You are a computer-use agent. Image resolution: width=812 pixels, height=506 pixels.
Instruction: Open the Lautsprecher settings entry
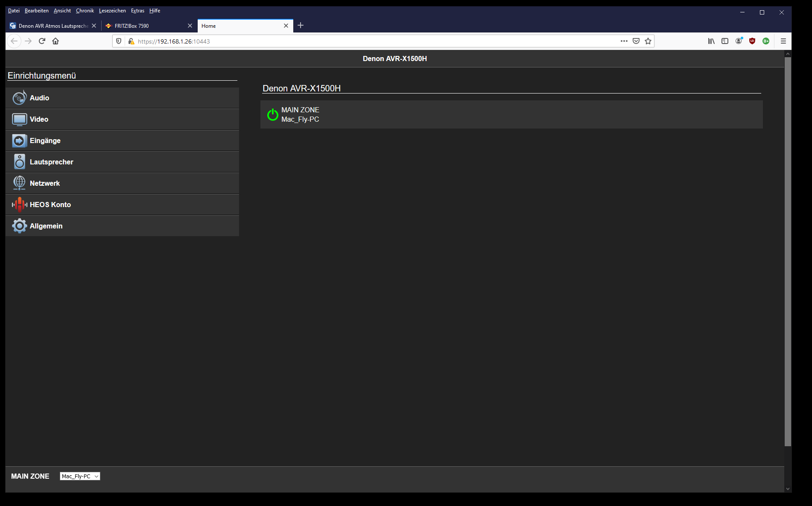[123, 162]
